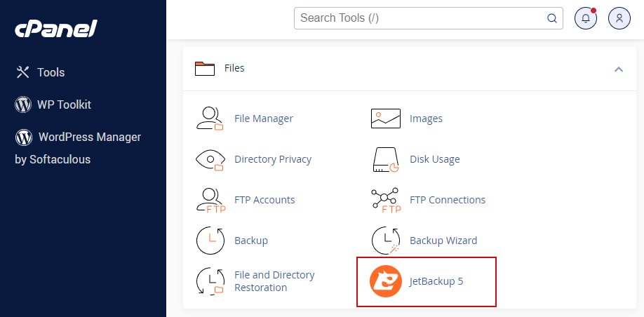
Task: Open File and Directory Restoration link
Action: (274, 281)
